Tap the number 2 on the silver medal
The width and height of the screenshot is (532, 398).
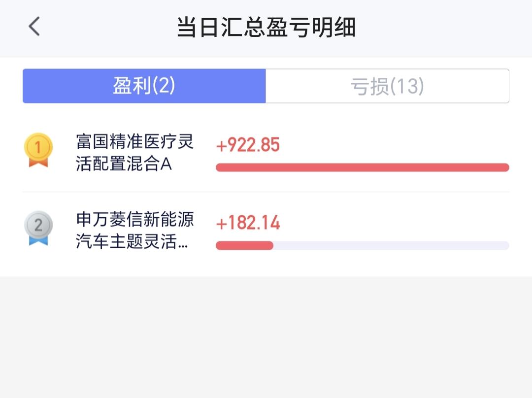tap(38, 225)
